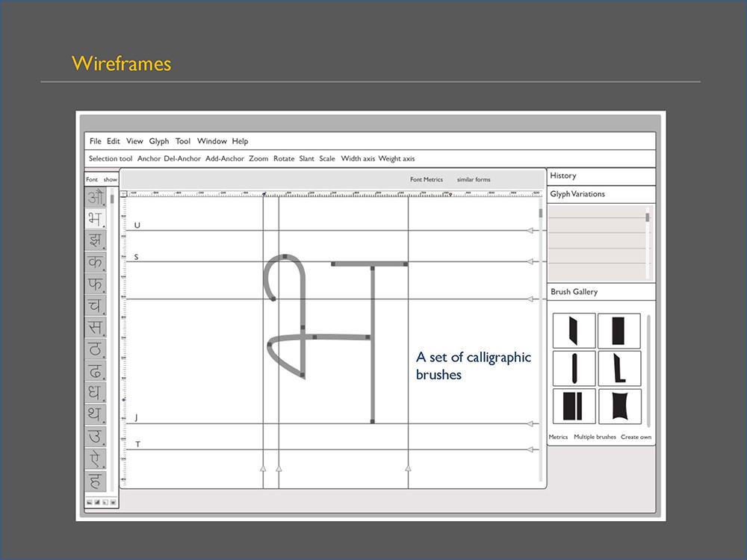Choose the Rotate tool

(284, 158)
